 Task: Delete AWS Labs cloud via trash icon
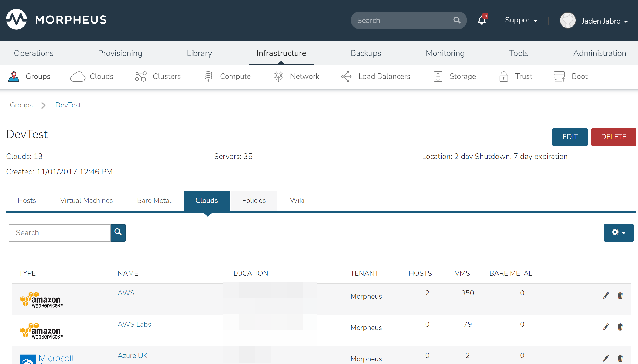[620, 327]
